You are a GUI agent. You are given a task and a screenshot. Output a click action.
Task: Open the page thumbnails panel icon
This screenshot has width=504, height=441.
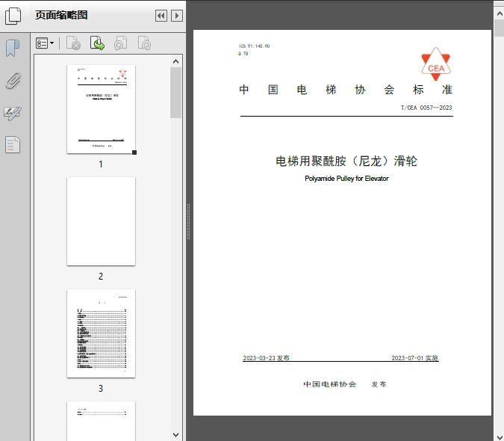13,16
